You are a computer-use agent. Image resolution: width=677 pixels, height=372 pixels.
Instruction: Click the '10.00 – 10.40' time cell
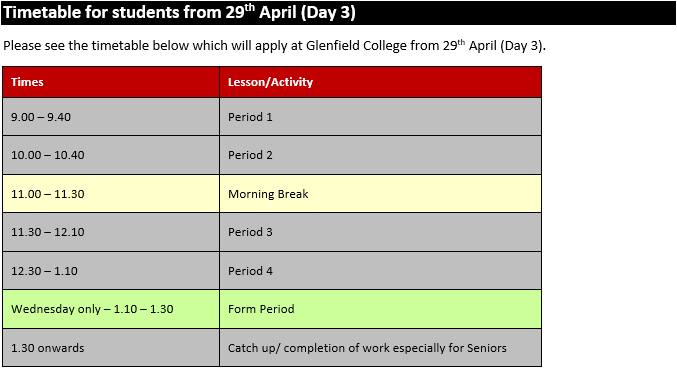pos(111,155)
